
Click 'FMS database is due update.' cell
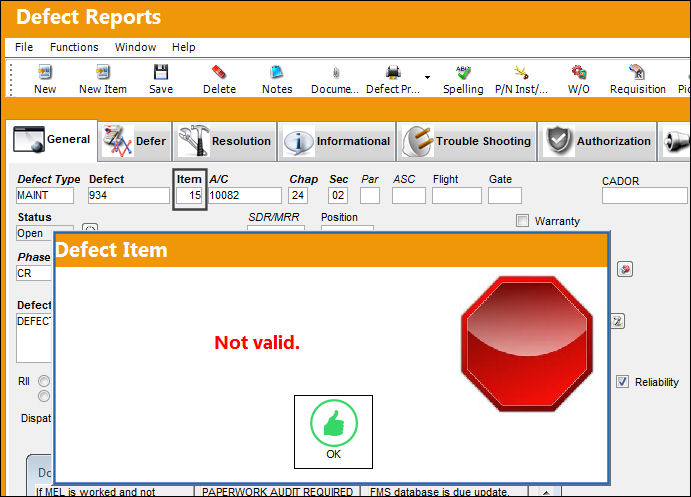point(444,491)
